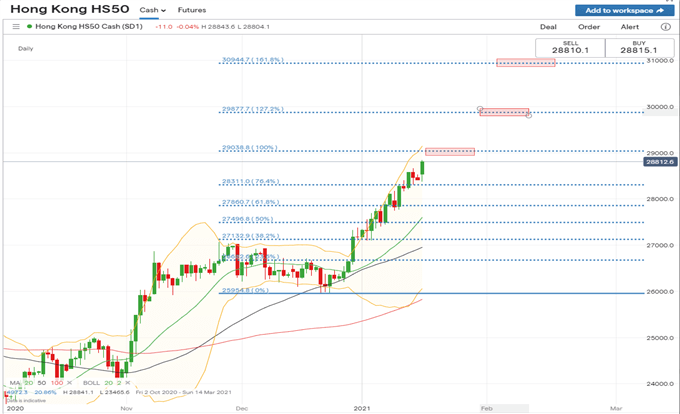Select the MA indicator label
This screenshot has width=680, height=414.
click(15, 383)
